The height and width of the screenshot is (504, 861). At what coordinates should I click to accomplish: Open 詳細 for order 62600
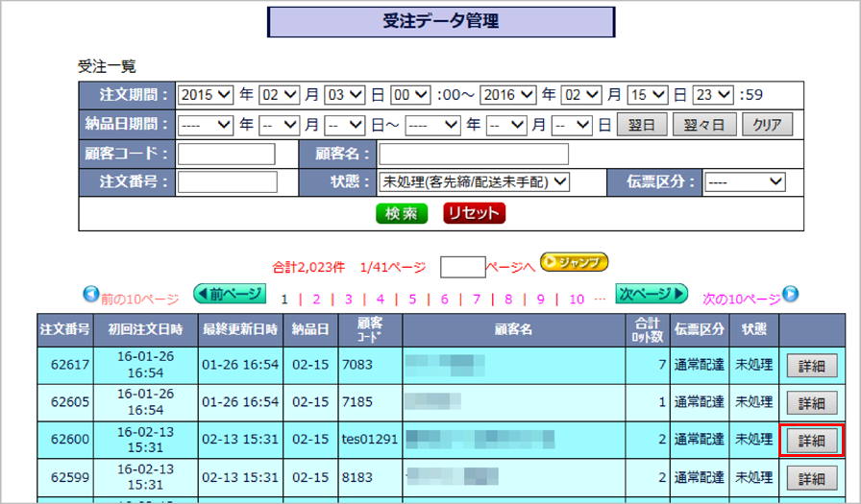(x=812, y=441)
